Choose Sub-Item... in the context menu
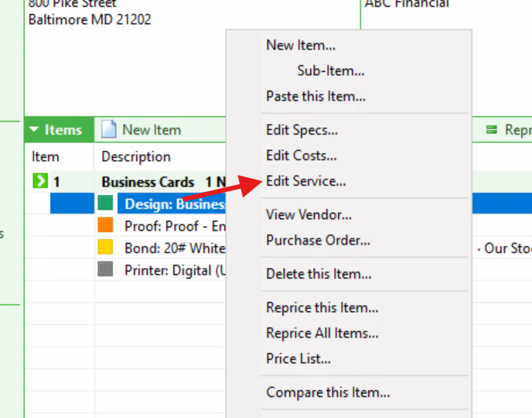Image resolution: width=532 pixels, height=418 pixels. click(331, 70)
